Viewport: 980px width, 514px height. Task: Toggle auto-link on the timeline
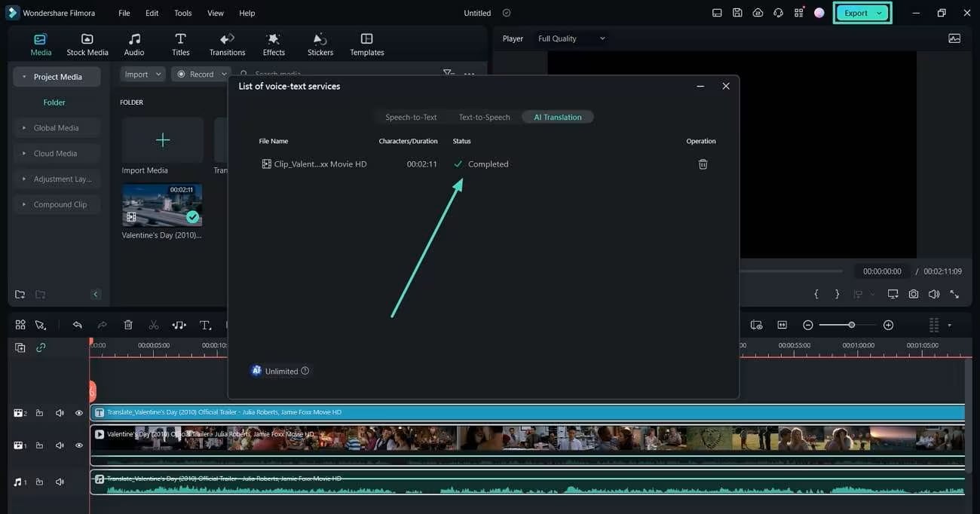[41, 347]
